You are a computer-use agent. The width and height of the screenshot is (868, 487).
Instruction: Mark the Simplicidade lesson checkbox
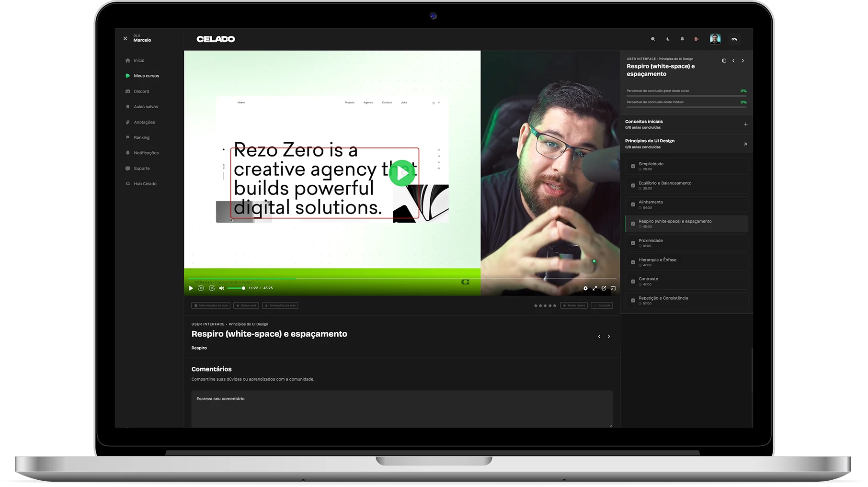[633, 166]
